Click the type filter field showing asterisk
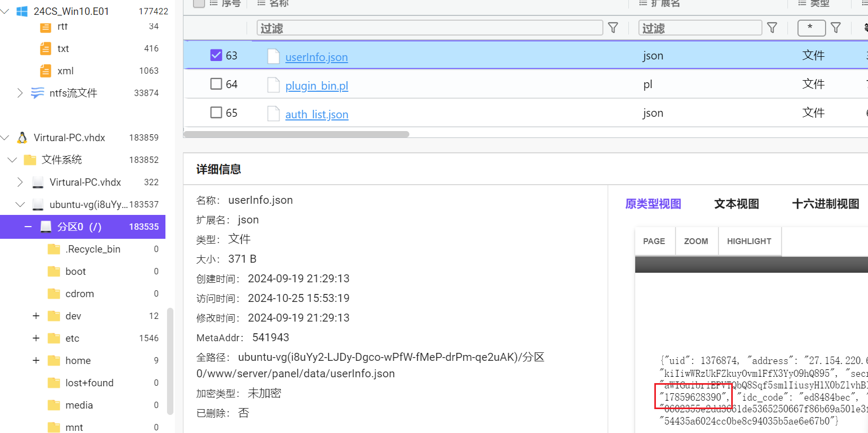The height and width of the screenshot is (433, 868). point(811,28)
